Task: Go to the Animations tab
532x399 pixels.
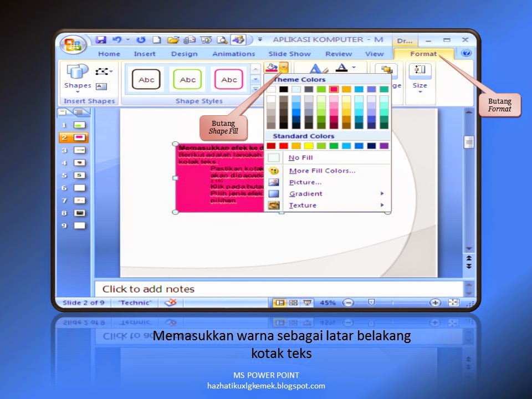Action: 233,54
